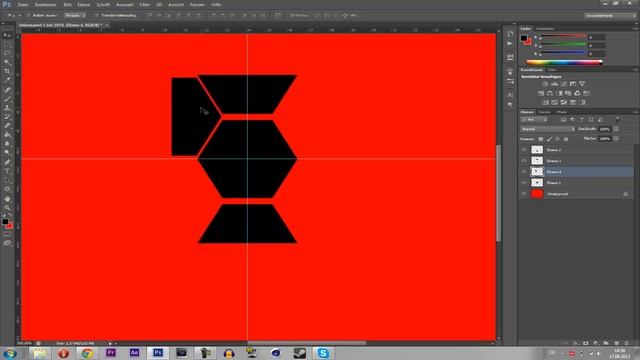Open the Deckkraft slider dropdown arrow
Screen dimensions: 640x360
tap(616, 129)
